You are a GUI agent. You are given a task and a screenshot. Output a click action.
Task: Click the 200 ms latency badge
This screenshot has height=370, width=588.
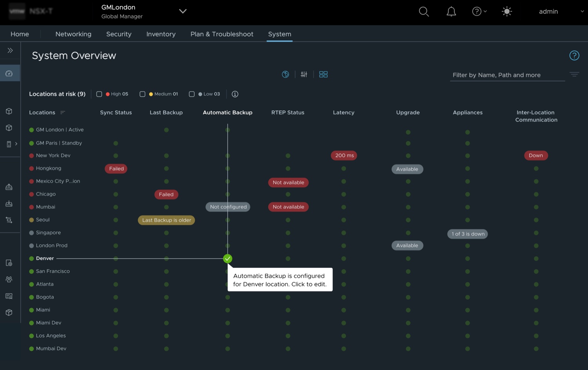(344, 155)
